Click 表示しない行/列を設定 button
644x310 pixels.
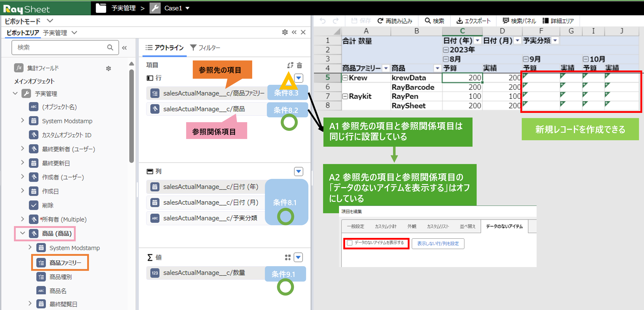[438, 244]
